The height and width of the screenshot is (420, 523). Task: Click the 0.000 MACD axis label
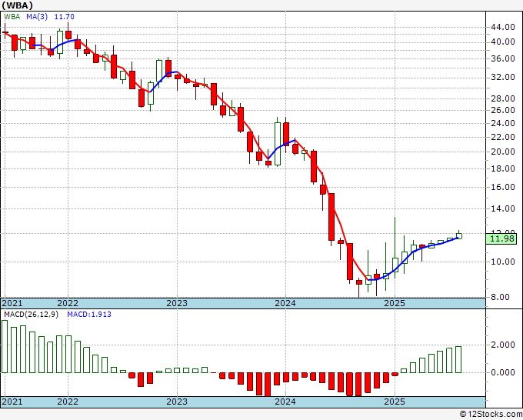tap(503, 372)
